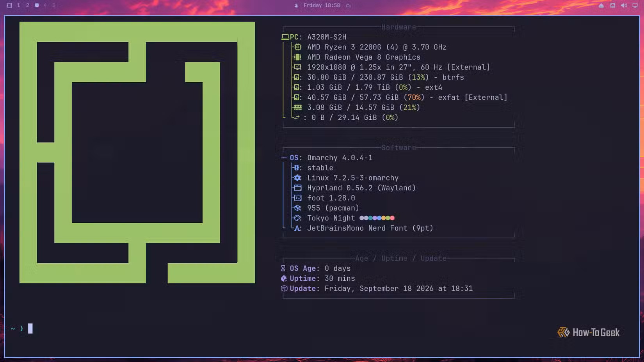
Task: Click the Hyprland 0.56.2 (Wayland) text
Action: point(361,188)
